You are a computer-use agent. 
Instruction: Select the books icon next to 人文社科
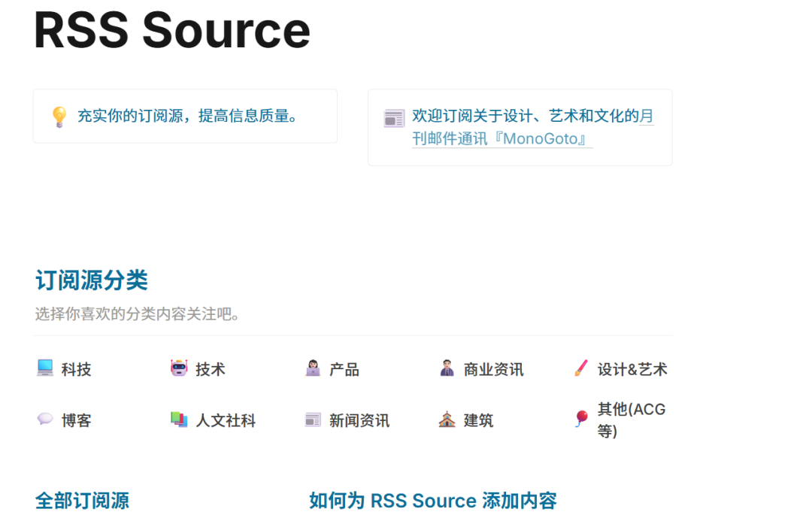(x=179, y=420)
